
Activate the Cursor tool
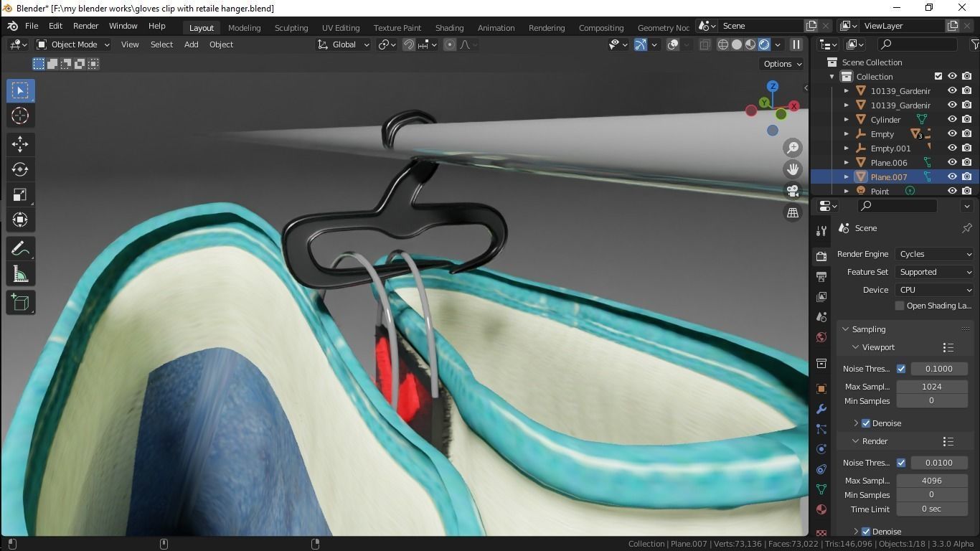tap(20, 116)
